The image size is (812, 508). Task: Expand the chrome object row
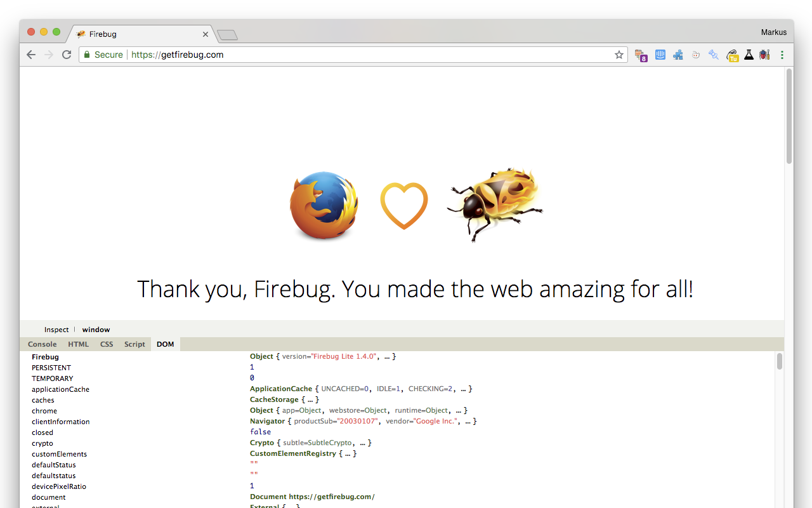pyautogui.click(x=44, y=411)
